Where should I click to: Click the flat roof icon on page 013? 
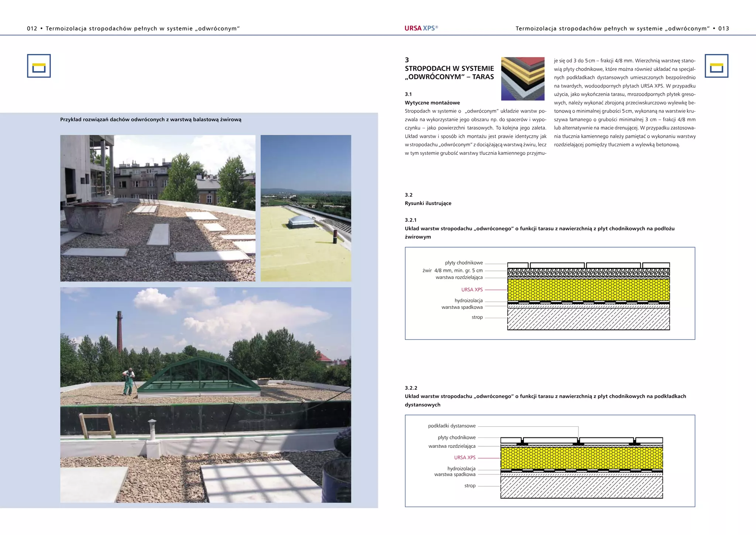[x=717, y=66]
